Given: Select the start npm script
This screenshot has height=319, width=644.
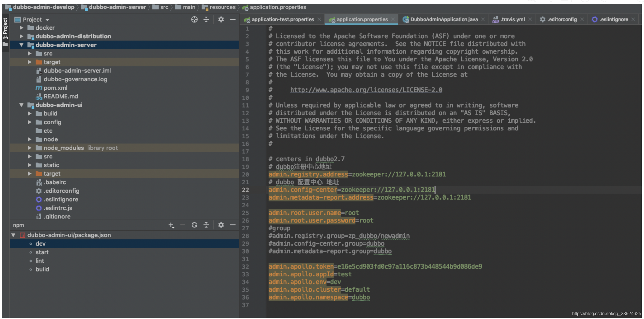Looking at the screenshot, I should click(42, 252).
